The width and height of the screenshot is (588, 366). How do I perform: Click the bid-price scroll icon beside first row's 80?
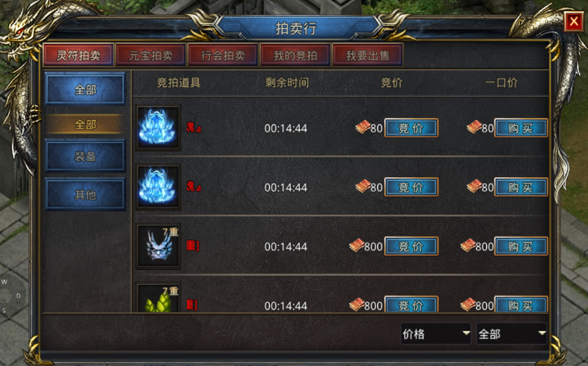363,127
